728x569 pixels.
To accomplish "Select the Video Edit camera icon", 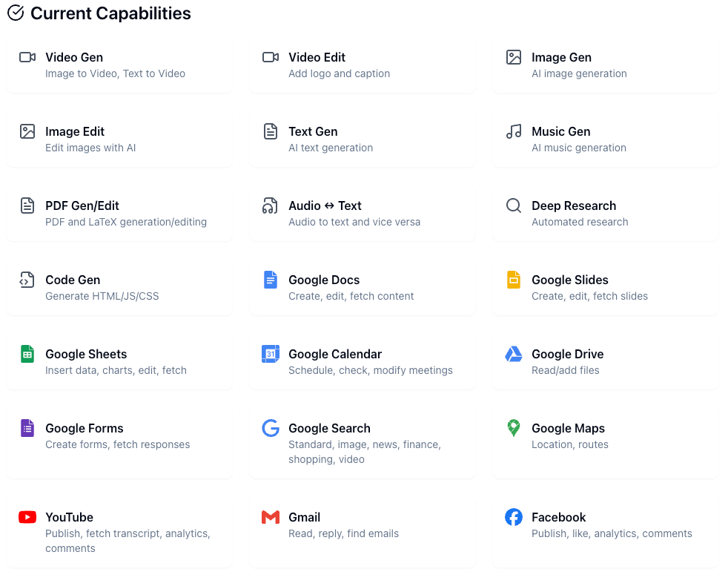I will (271, 57).
